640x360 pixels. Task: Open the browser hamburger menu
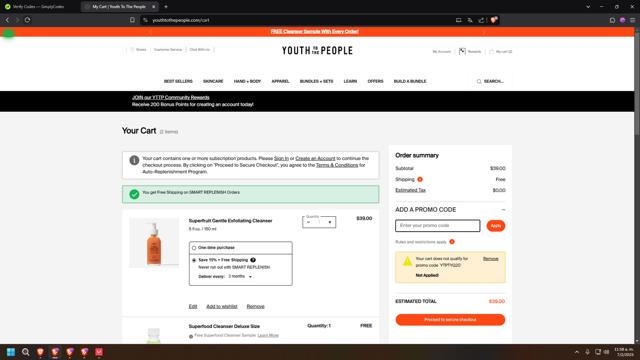click(x=632, y=20)
